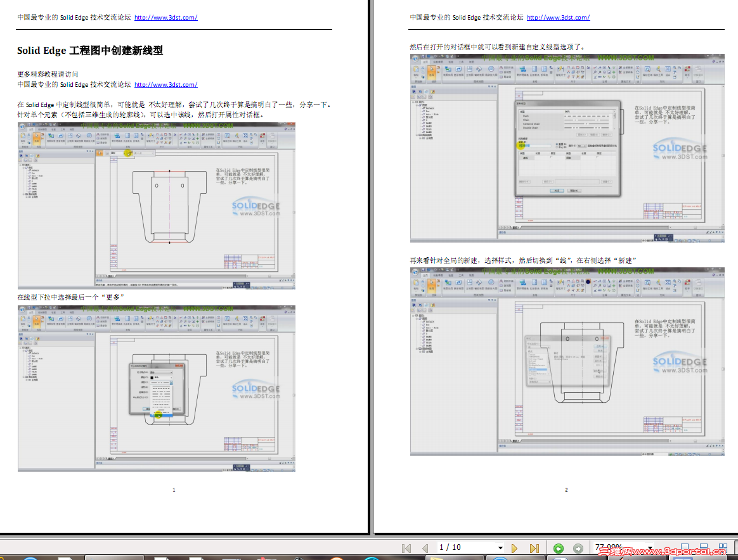Click the line 针对单个元素（不包括三维生成的轮廓线）
The height and width of the screenshot is (560, 738).
141,115
